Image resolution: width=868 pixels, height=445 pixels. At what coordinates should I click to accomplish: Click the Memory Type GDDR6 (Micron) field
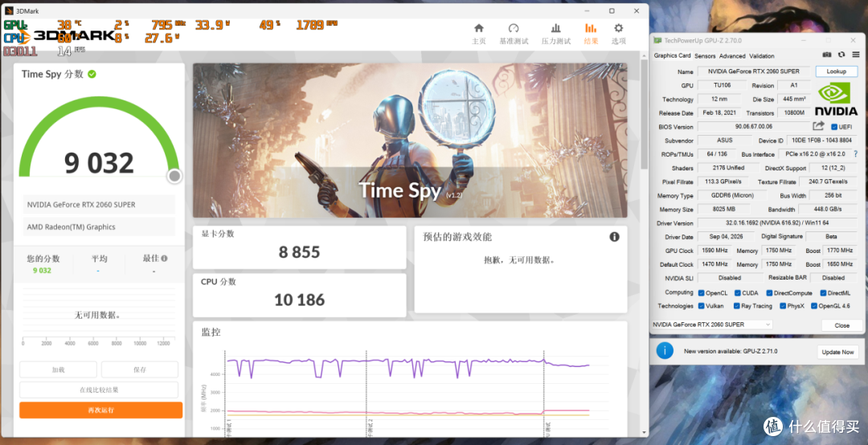tap(732, 195)
